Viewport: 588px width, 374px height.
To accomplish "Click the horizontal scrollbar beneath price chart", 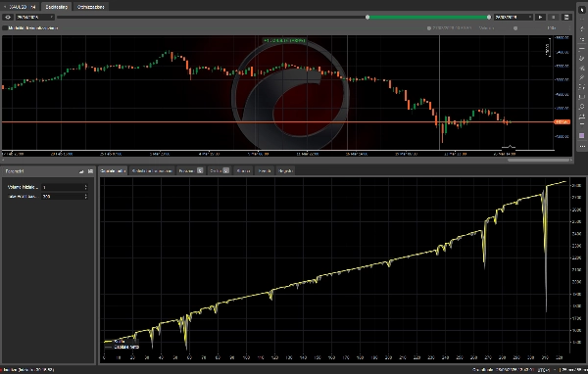I will [538, 160].
